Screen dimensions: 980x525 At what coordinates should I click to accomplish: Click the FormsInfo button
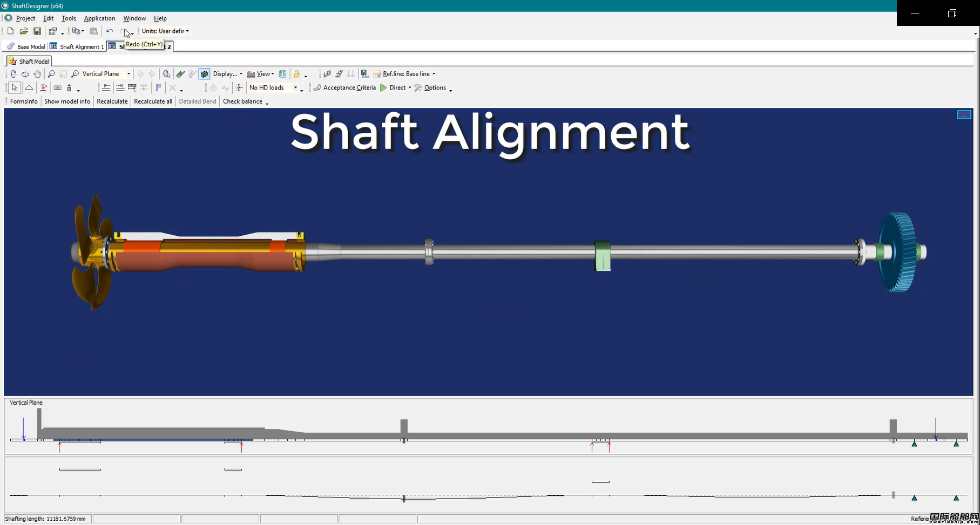pyautogui.click(x=24, y=101)
